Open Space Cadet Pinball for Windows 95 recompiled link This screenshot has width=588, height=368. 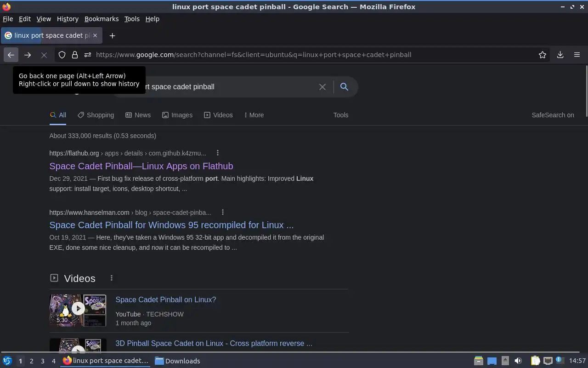(x=171, y=225)
